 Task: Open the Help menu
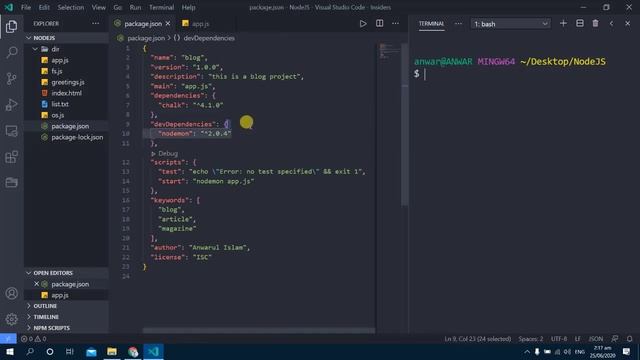pyautogui.click(x=188, y=7)
